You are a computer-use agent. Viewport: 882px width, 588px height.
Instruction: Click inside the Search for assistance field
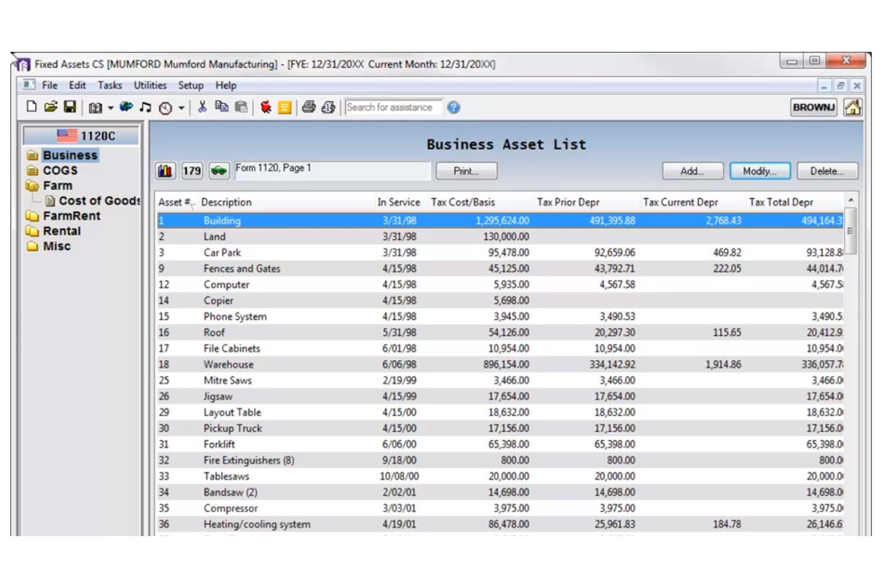tap(393, 107)
